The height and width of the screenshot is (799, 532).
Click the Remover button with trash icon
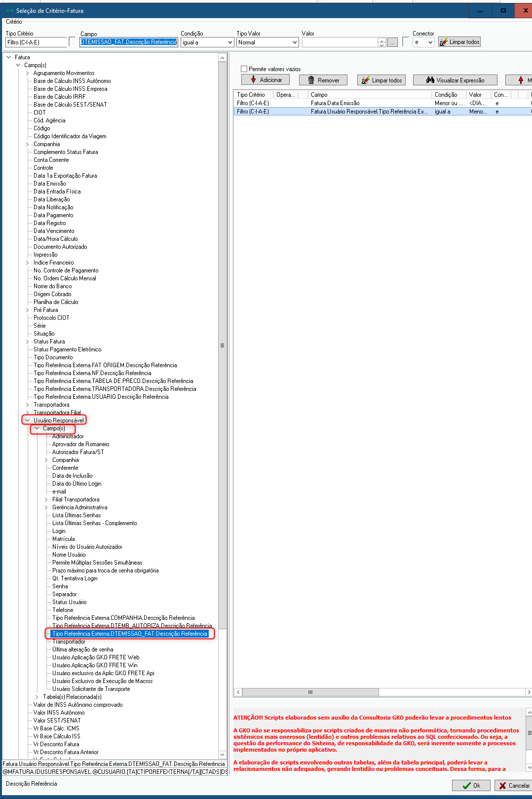click(x=323, y=80)
